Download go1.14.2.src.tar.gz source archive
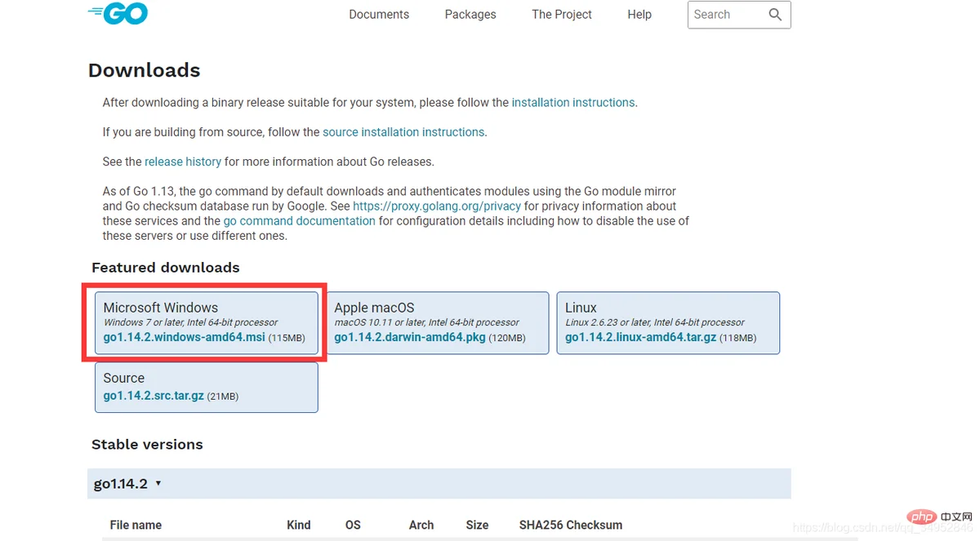 pyautogui.click(x=154, y=396)
